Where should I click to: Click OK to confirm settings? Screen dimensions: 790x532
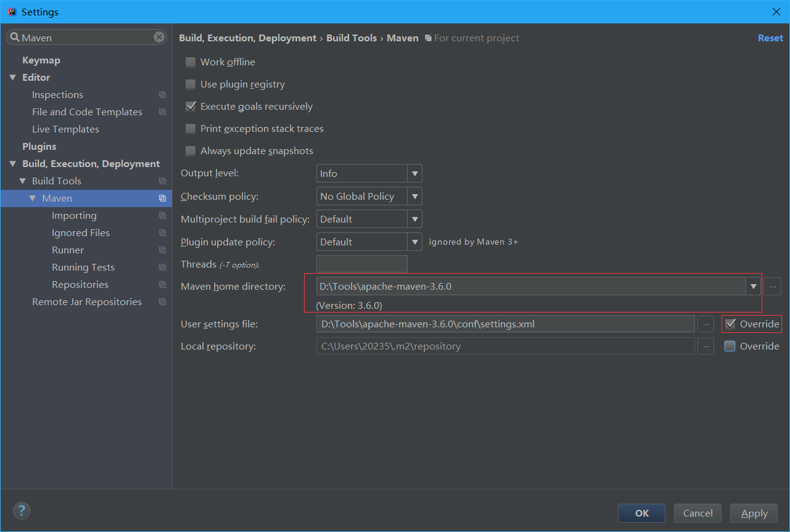(x=641, y=513)
